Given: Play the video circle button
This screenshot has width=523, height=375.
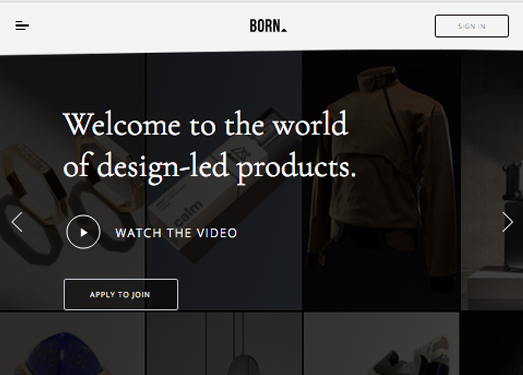Looking at the screenshot, I should point(83,232).
